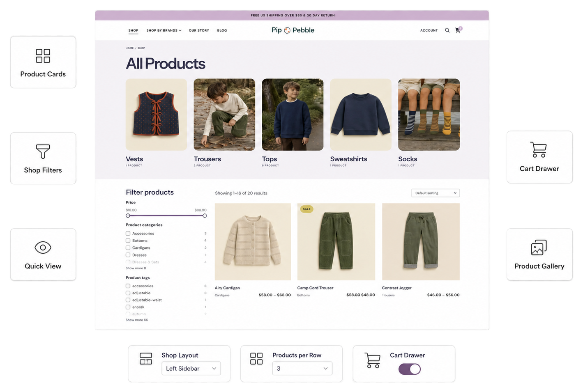Open the search icon in header

point(447,30)
